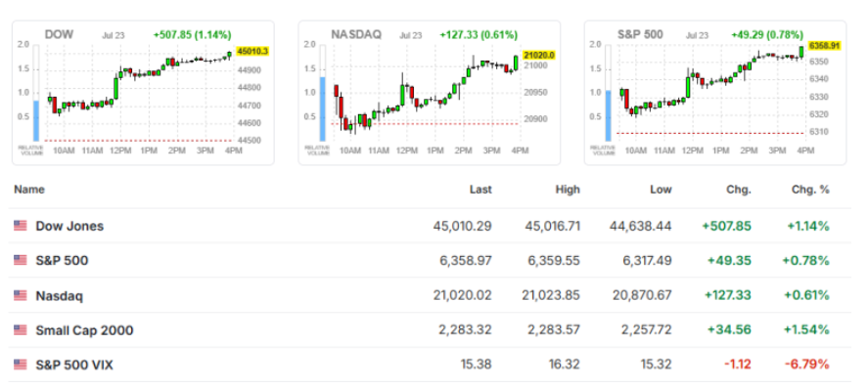This screenshot has width=868, height=388.
Task: Sort table by Last column header
Action: coord(480,190)
